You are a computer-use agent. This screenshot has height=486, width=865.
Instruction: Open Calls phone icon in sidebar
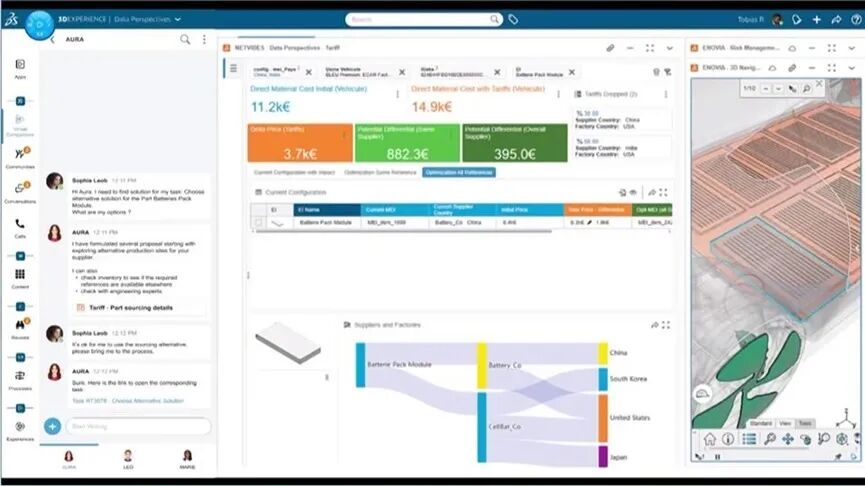pos(20,223)
